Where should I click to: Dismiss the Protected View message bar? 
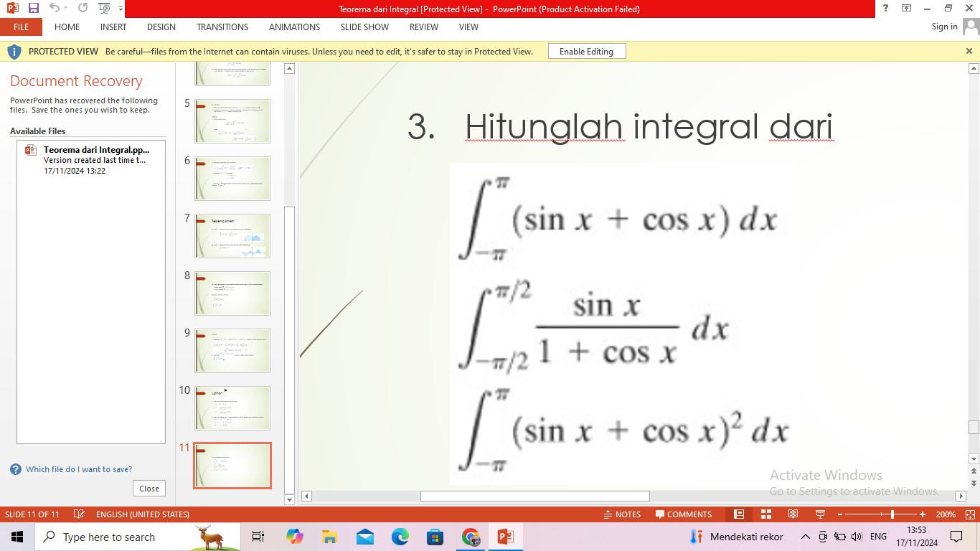(969, 51)
